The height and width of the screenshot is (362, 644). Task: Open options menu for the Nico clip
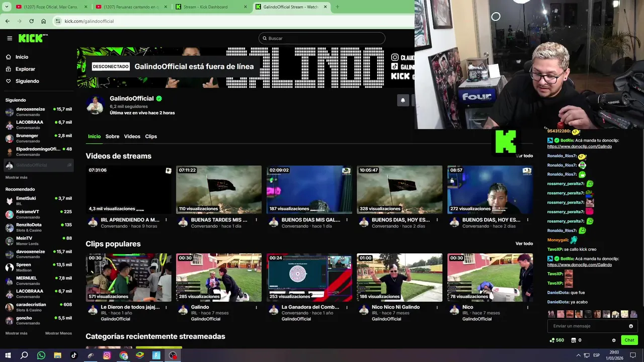[527, 307]
